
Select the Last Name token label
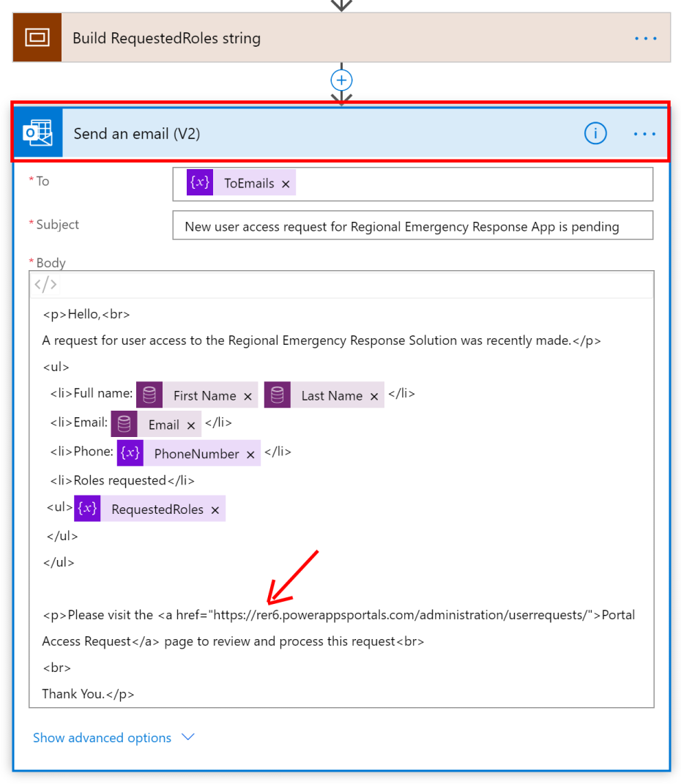(x=332, y=396)
